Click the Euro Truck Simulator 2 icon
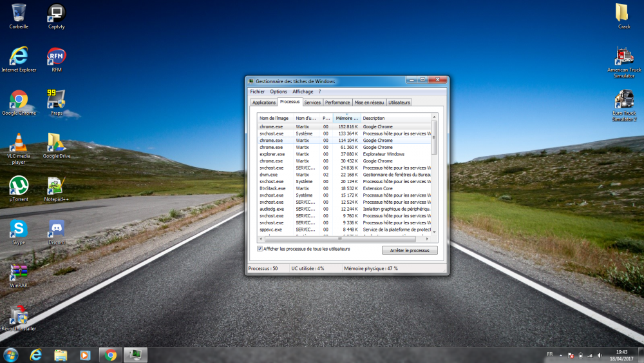The height and width of the screenshot is (363, 644). click(x=624, y=101)
